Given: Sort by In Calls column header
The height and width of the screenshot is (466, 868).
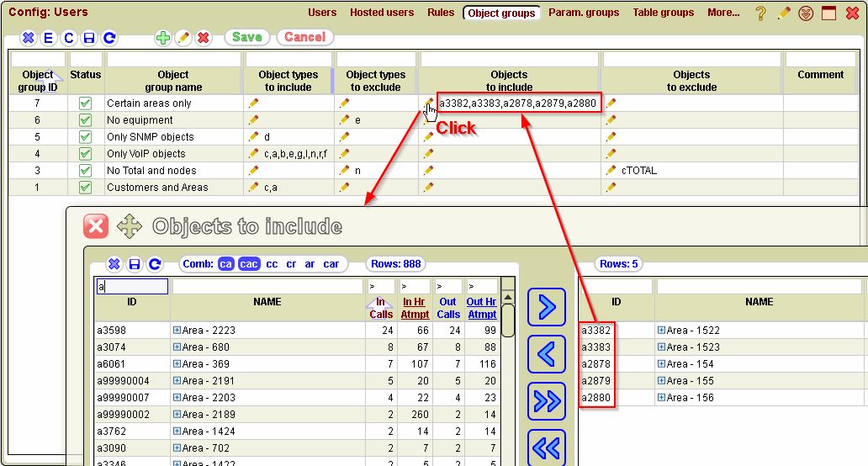Looking at the screenshot, I should (x=381, y=308).
